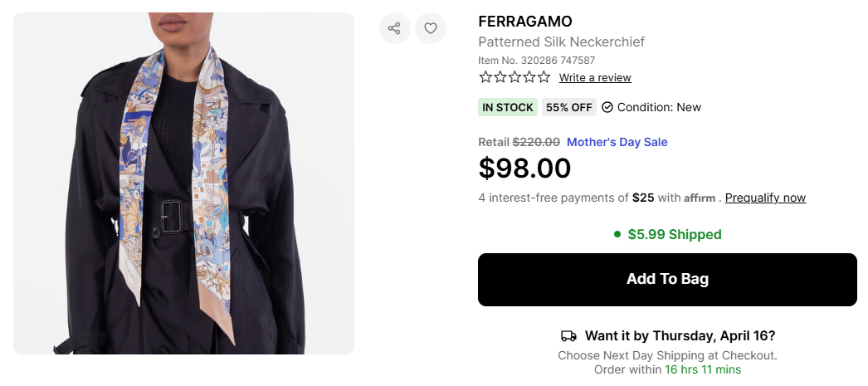Click the Affirm logo
Screen dimensions: 868x386
[700, 198]
